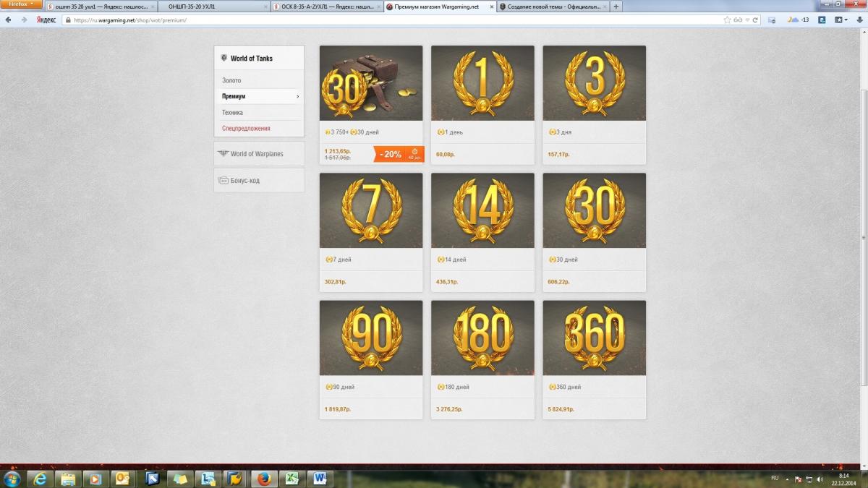Click the 3 276,25р. price
The image size is (868, 488).
[450, 408]
